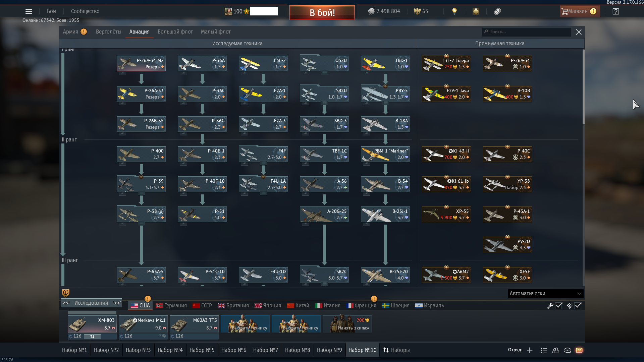This screenshot has height=362, width=644.
Task: Open the hamburger main menu
Action: (x=29, y=11)
